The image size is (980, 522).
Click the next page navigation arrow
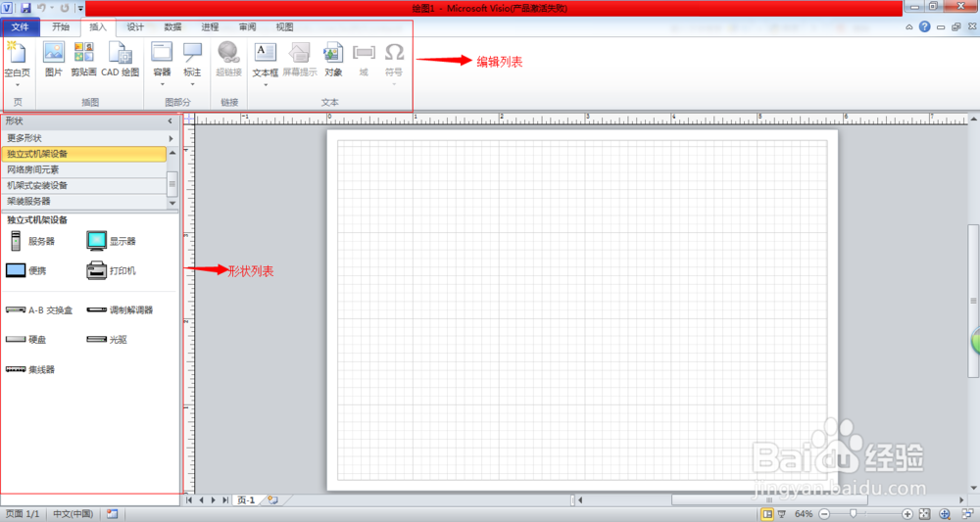[213, 500]
